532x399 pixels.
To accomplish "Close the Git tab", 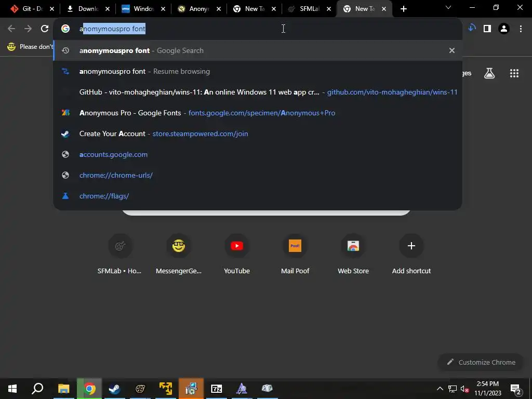I will 52,9.
